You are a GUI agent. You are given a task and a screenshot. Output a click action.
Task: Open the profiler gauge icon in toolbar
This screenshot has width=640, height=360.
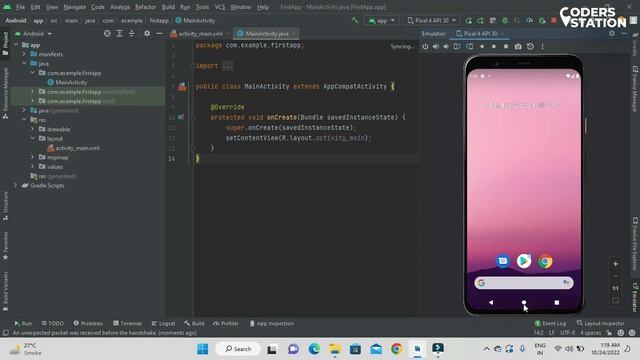coord(529,20)
